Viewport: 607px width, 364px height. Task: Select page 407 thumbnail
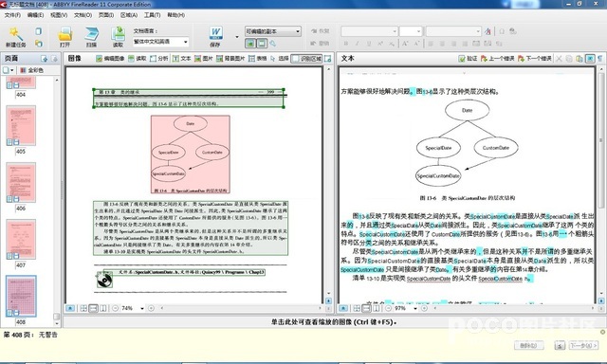pyautogui.click(x=21, y=239)
